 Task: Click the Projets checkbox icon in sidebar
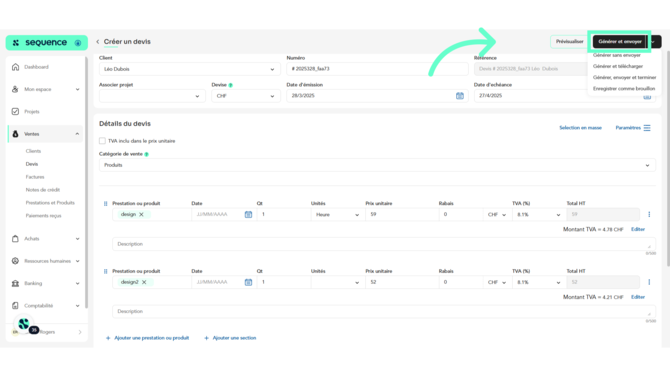pos(15,112)
